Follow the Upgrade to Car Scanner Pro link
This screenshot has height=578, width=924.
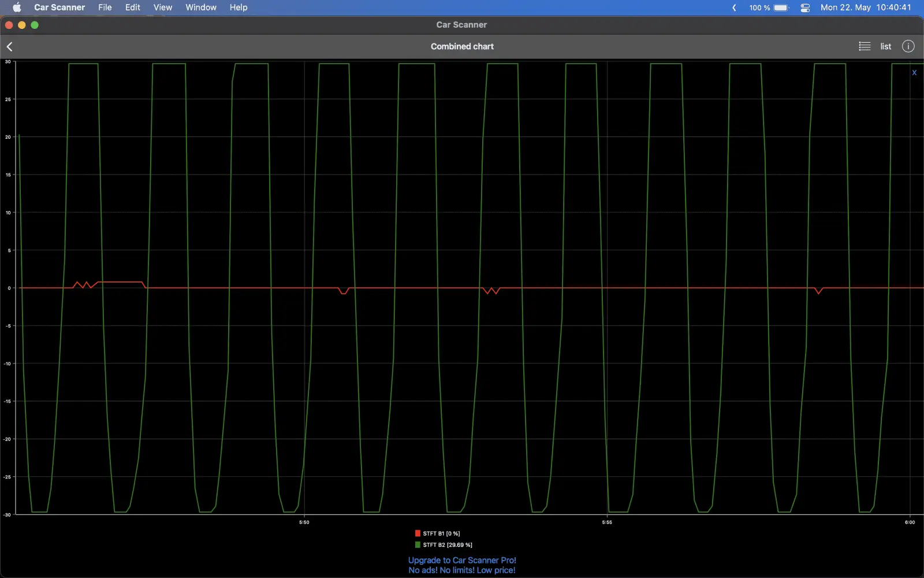point(462,560)
